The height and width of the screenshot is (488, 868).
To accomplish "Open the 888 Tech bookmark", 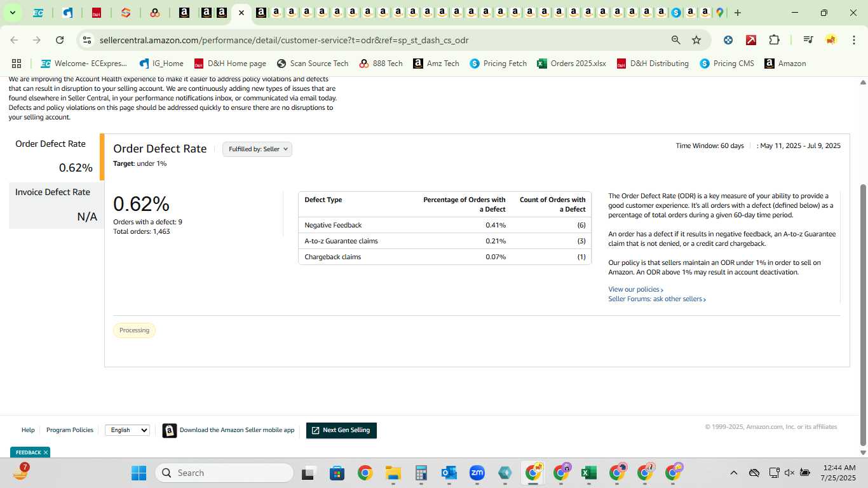I will point(381,64).
